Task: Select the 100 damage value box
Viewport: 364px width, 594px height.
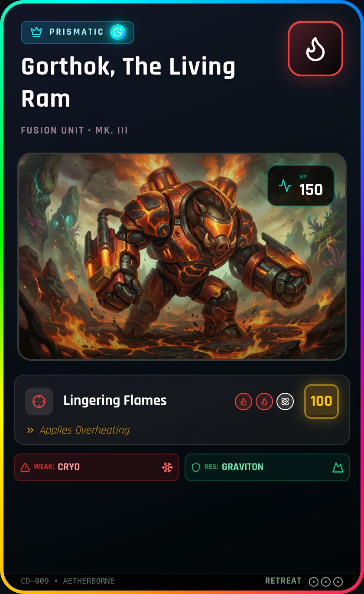Action: (322, 401)
